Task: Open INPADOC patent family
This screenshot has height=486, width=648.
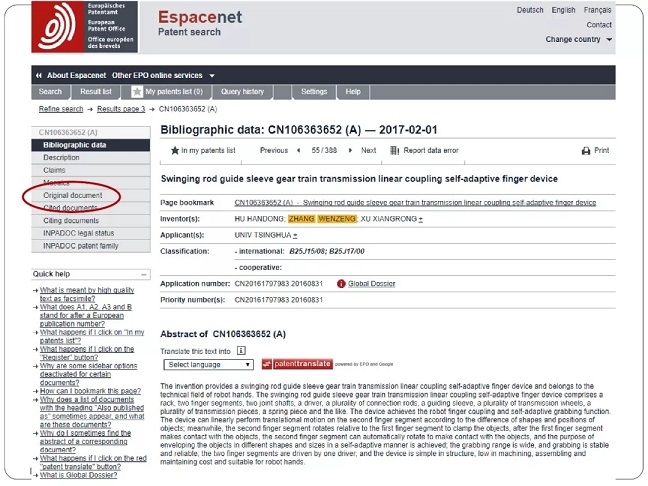Action: [x=91, y=246]
